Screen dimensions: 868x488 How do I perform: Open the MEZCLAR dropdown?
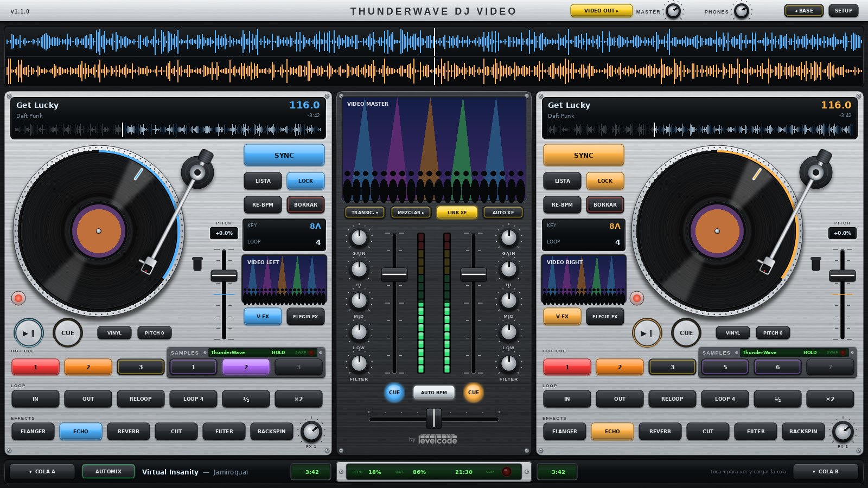coord(411,213)
